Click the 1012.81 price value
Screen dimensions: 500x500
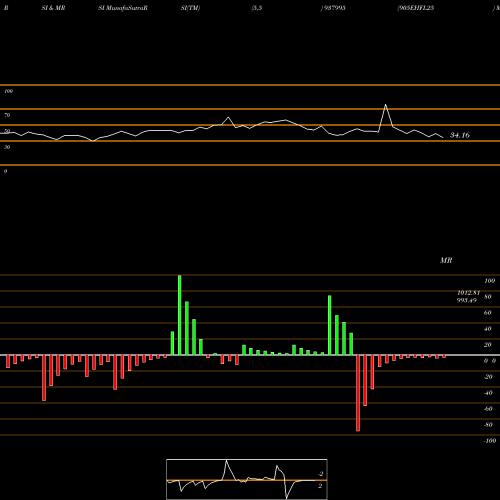(468, 293)
